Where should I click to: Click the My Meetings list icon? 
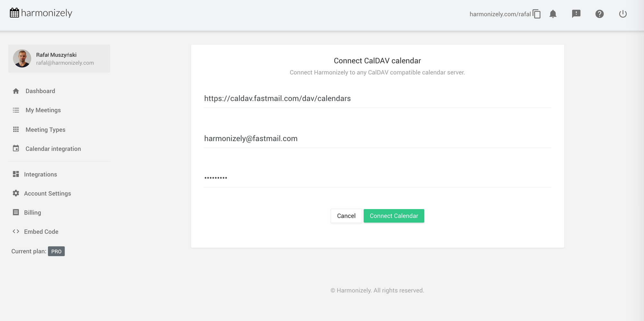click(16, 110)
